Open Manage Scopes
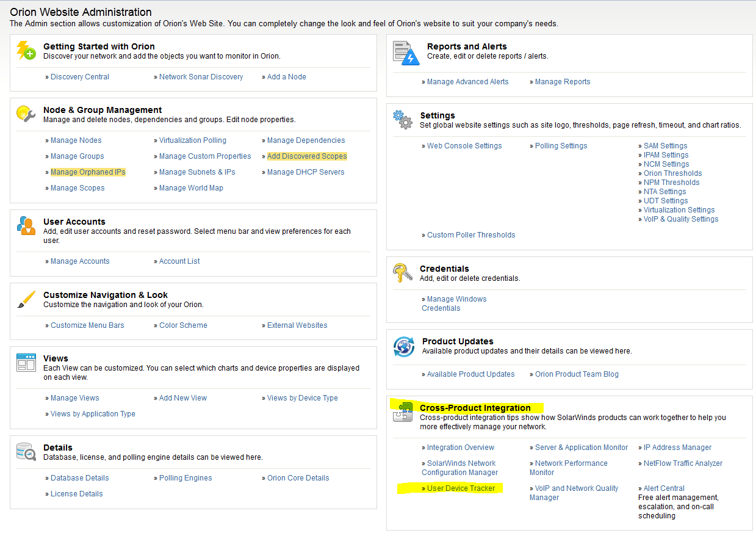 point(77,188)
